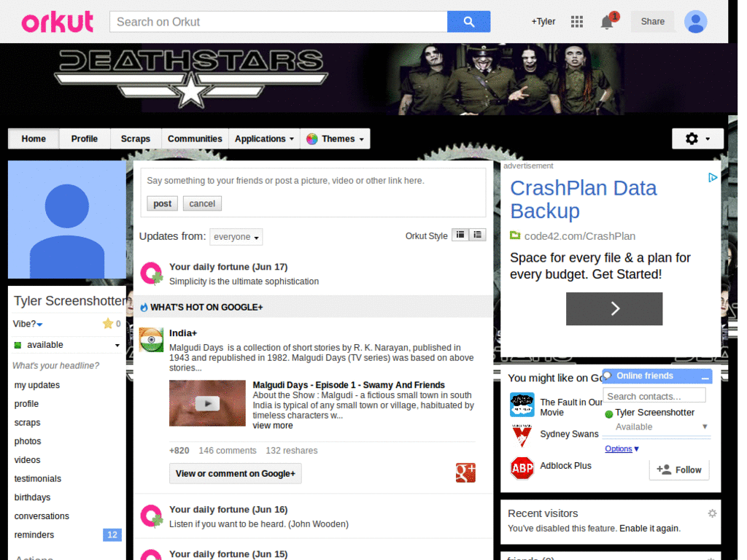Click the 146 comments text

pyautogui.click(x=228, y=451)
